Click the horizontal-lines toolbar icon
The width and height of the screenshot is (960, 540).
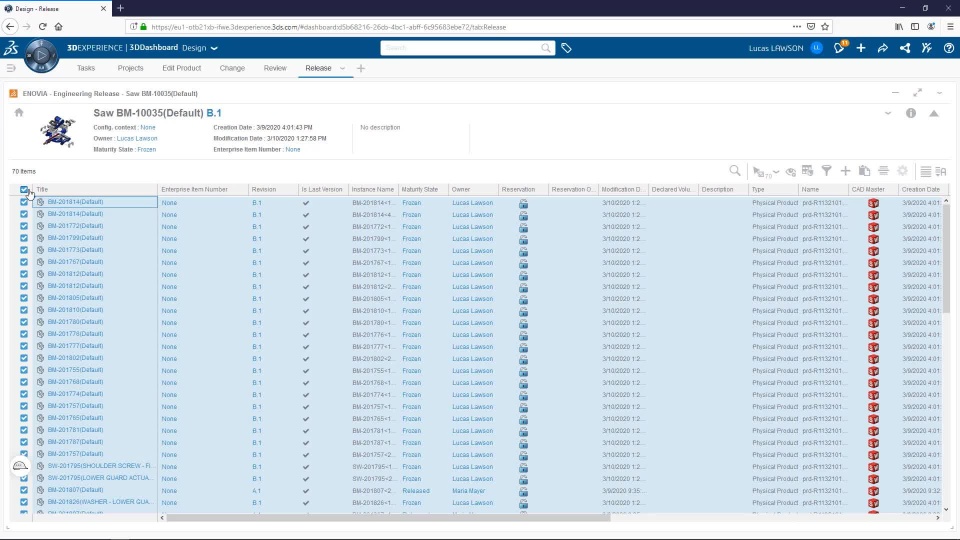[883, 171]
